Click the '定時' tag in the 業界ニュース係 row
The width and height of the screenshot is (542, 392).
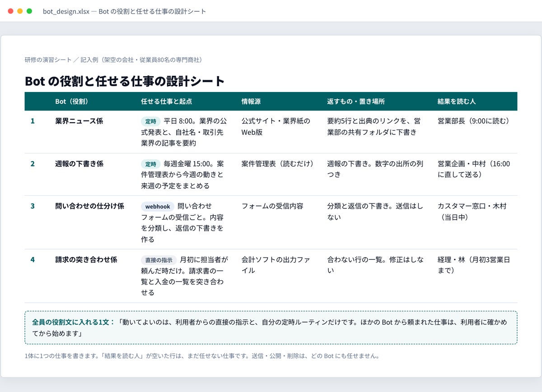tap(151, 121)
